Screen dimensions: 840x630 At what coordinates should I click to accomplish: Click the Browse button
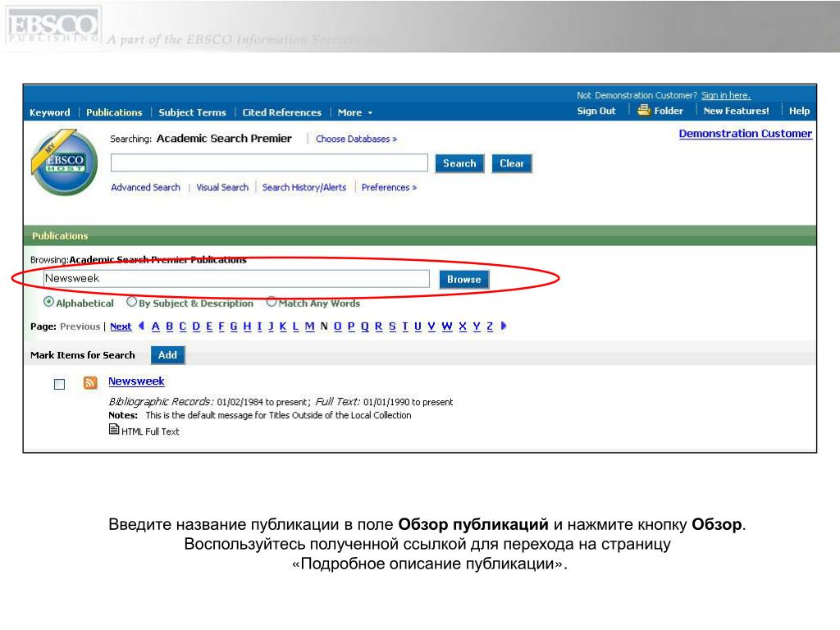point(464,280)
